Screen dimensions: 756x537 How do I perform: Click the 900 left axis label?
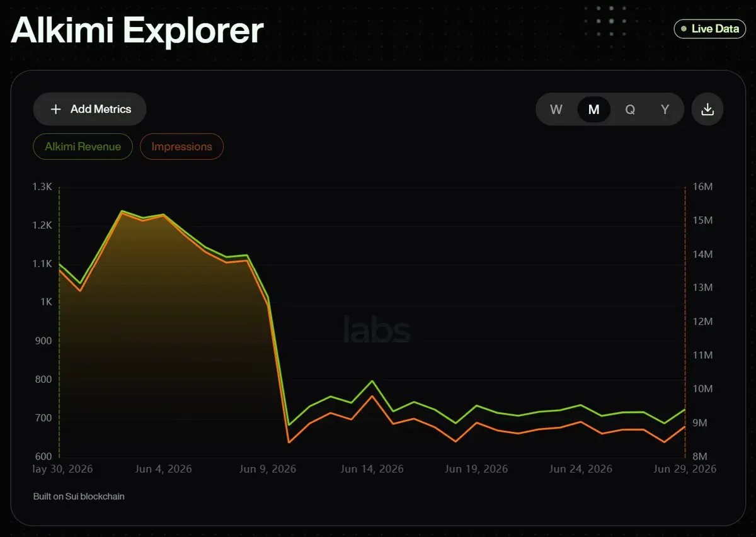point(42,341)
